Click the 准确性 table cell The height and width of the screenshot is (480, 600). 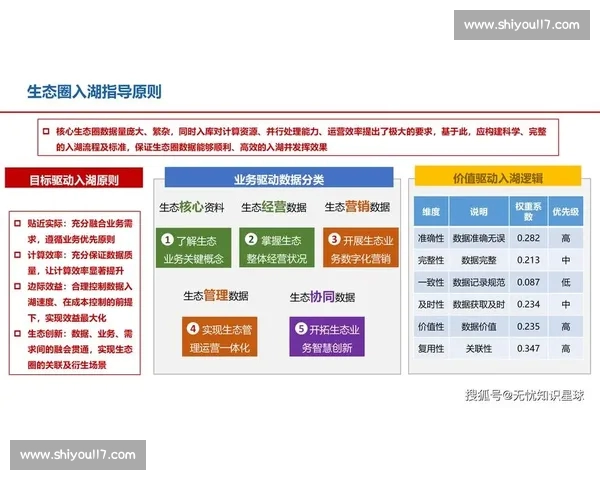tap(431, 238)
